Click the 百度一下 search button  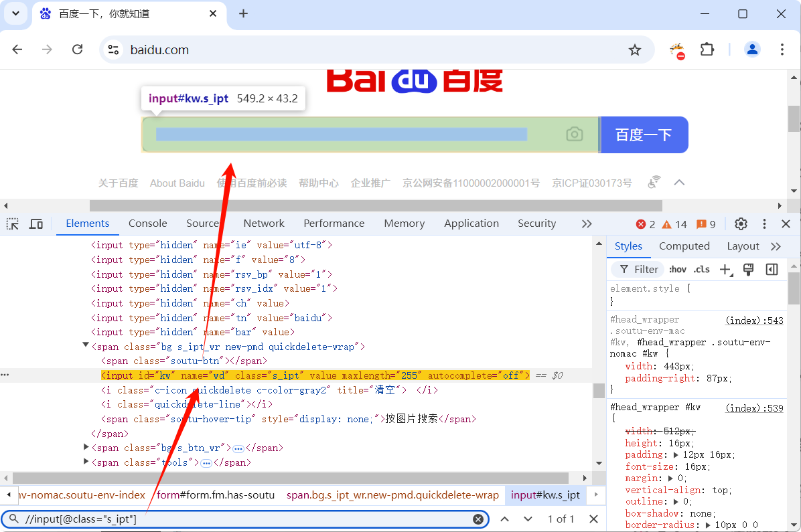pyautogui.click(x=644, y=135)
